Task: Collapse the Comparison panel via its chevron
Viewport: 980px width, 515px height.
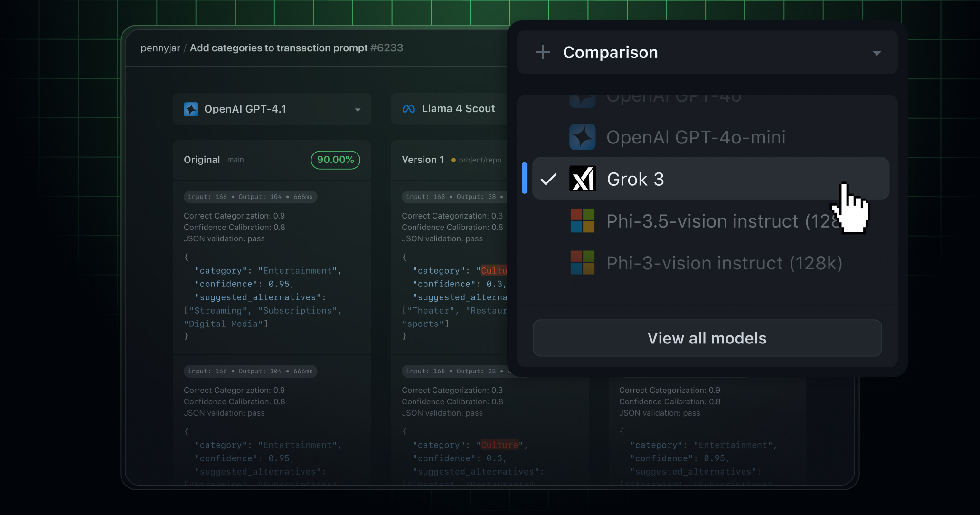Action: (876, 53)
